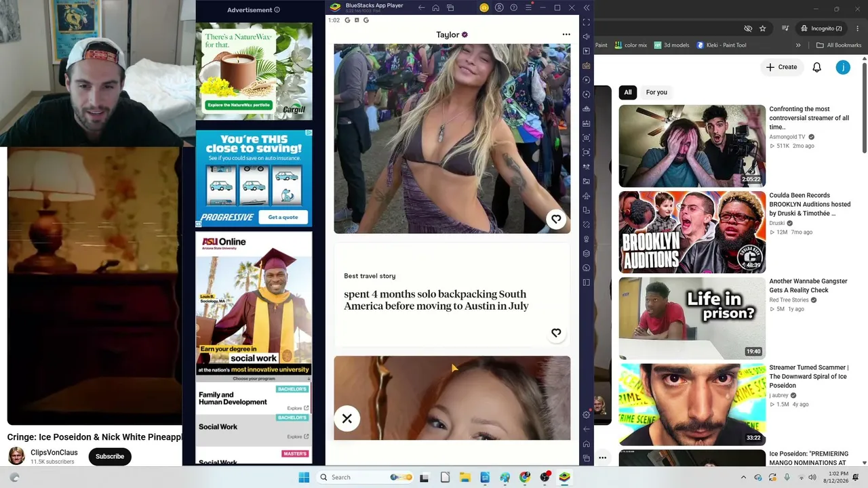Like the Best travel story prompt
The height and width of the screenshot is (488, 868).
pyautogui.click(x=556, y=333)
